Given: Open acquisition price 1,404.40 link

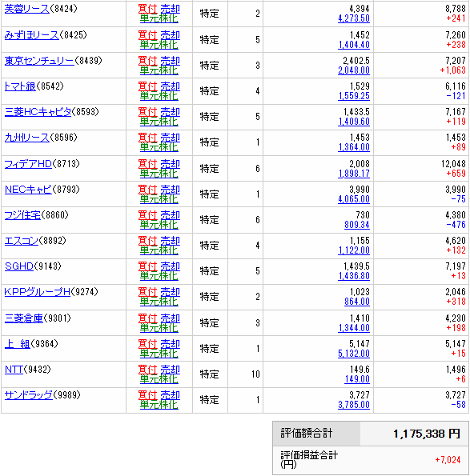Looking at the screenshot, I should click(x=354, y=45).
